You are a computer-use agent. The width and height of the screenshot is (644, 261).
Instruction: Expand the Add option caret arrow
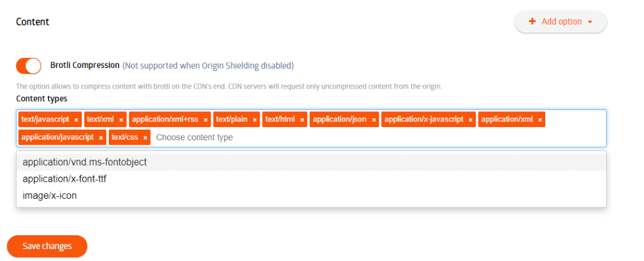[x=590, y=22]
